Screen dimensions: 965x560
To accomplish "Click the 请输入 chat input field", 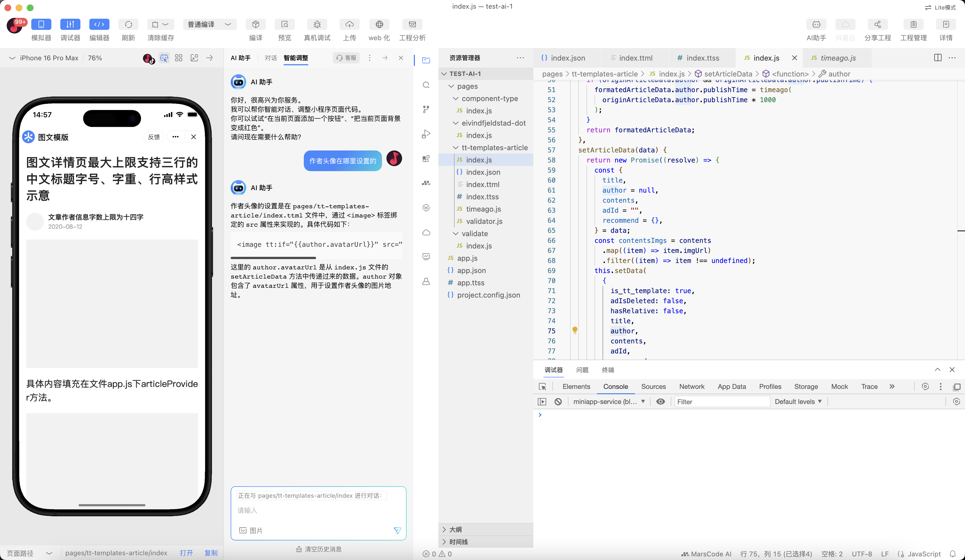I will click(x=318, y=510).
